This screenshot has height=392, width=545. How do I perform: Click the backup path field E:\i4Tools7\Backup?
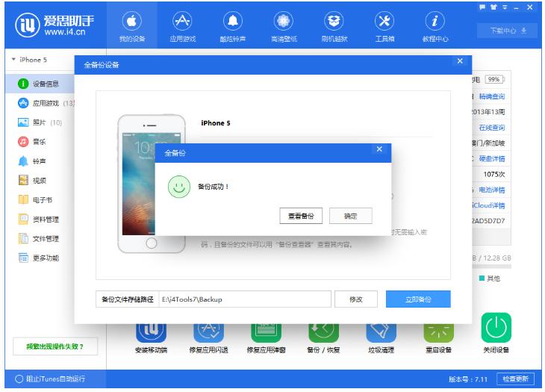pos(245,299)
